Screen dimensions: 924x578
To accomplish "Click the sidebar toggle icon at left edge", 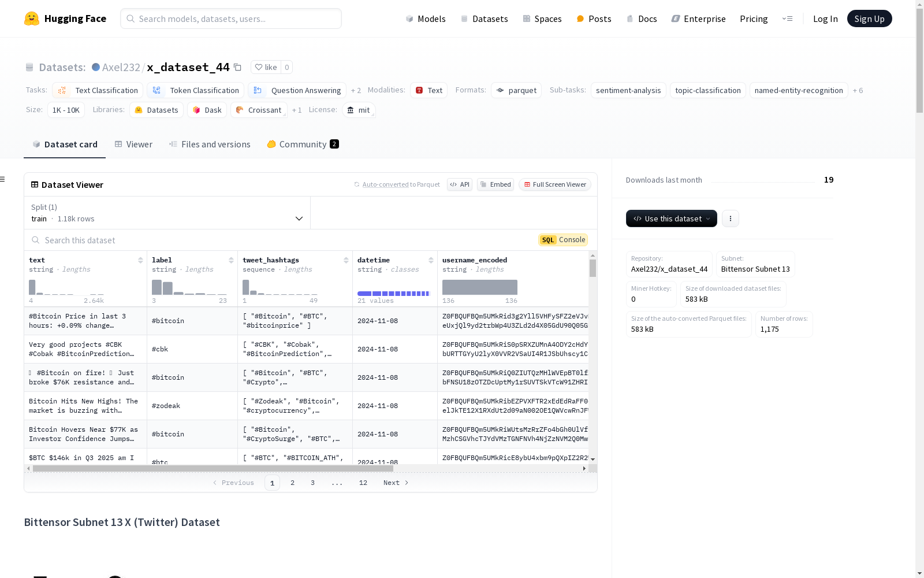I will click(x=2, y=179).
